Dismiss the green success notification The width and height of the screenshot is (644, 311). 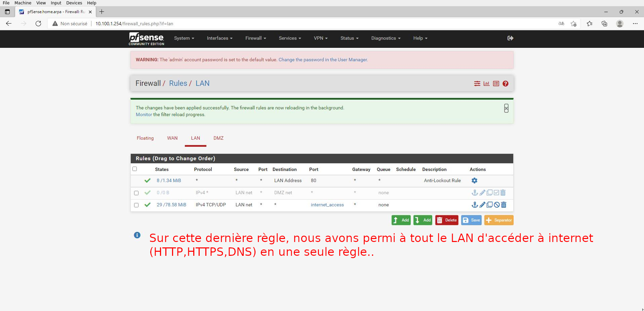tap(506, 108)
